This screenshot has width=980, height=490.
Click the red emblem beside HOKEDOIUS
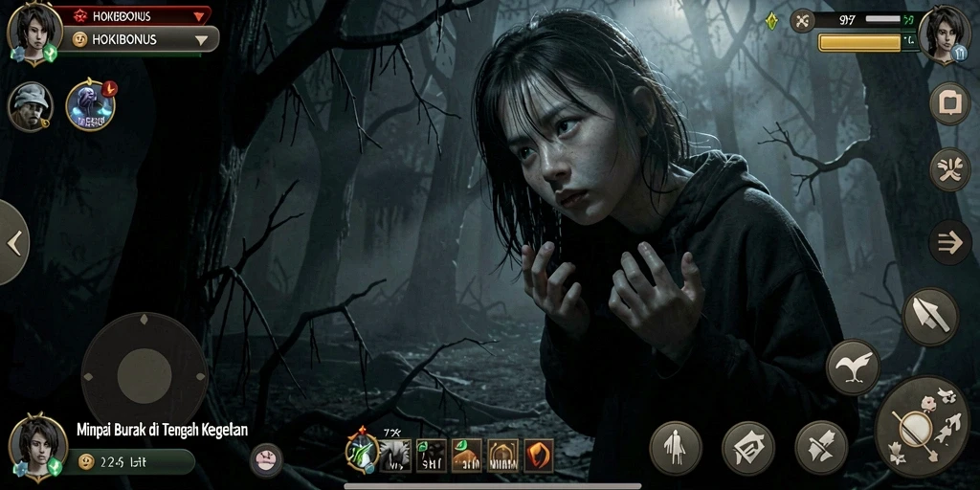80,16
